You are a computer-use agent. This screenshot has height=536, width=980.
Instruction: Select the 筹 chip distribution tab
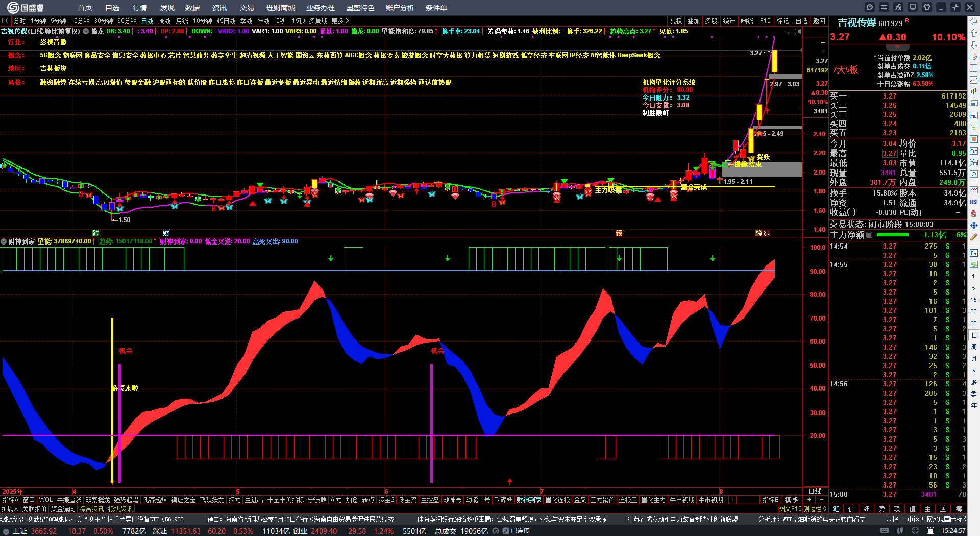click(x=959, y=509)
